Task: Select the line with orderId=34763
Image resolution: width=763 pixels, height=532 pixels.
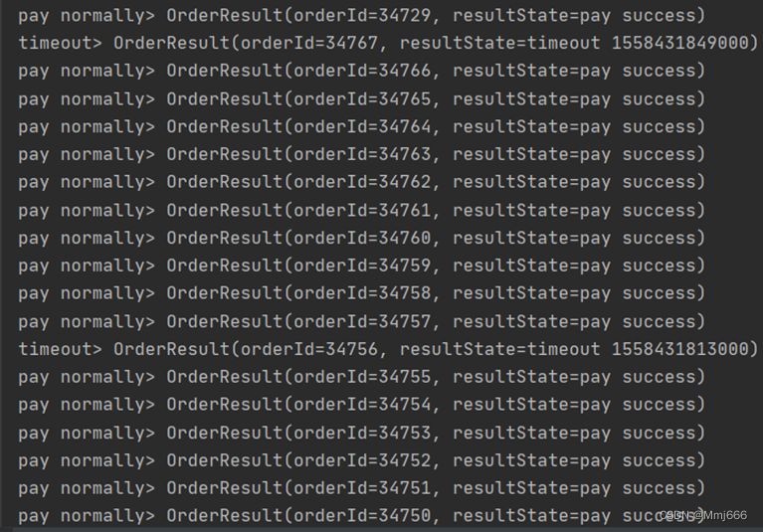Action: (x=361, y=155)
